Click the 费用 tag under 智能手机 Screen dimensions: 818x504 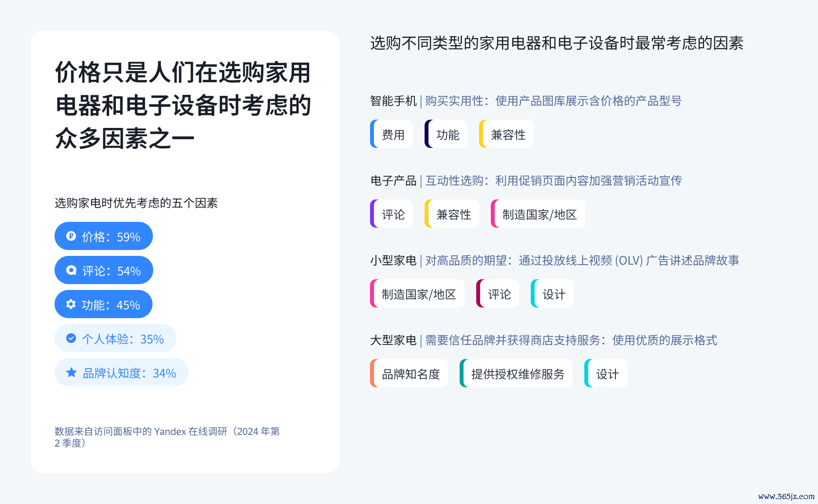click(x=391, y=134)
